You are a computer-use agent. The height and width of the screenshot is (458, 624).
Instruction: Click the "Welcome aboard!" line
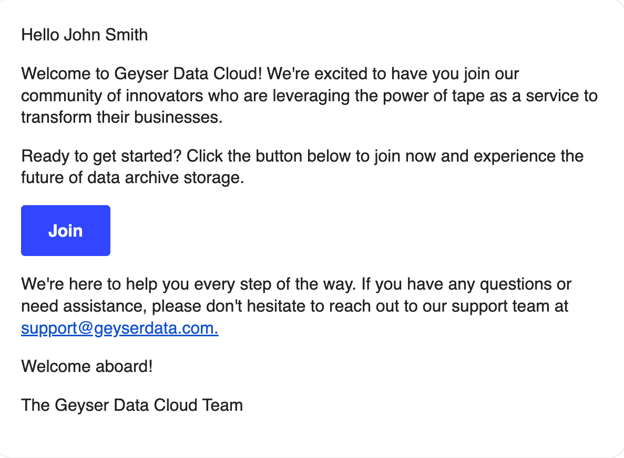(87, 366)
